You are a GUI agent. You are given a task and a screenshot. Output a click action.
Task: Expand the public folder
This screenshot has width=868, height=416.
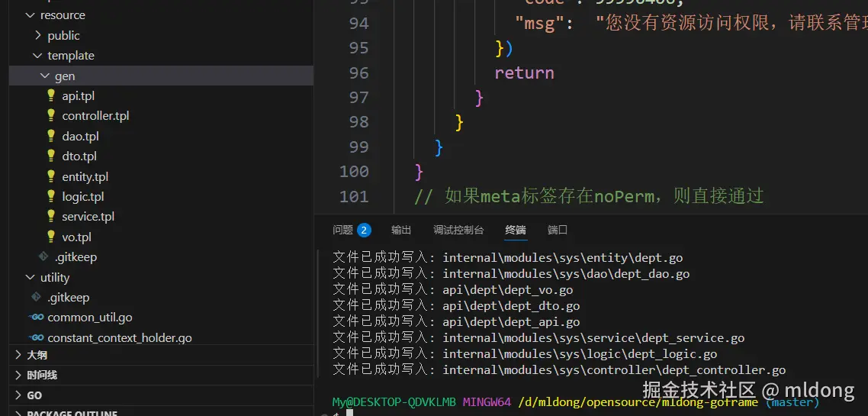[37, 35]
